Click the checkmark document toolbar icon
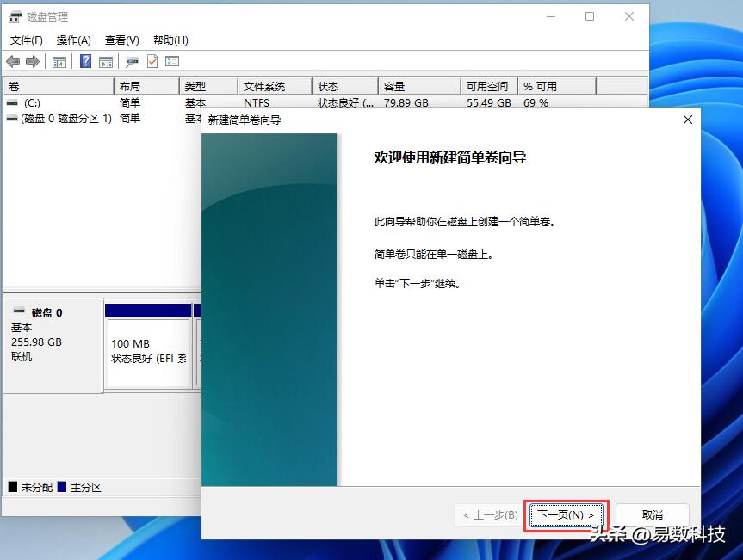 click(151, 61)
